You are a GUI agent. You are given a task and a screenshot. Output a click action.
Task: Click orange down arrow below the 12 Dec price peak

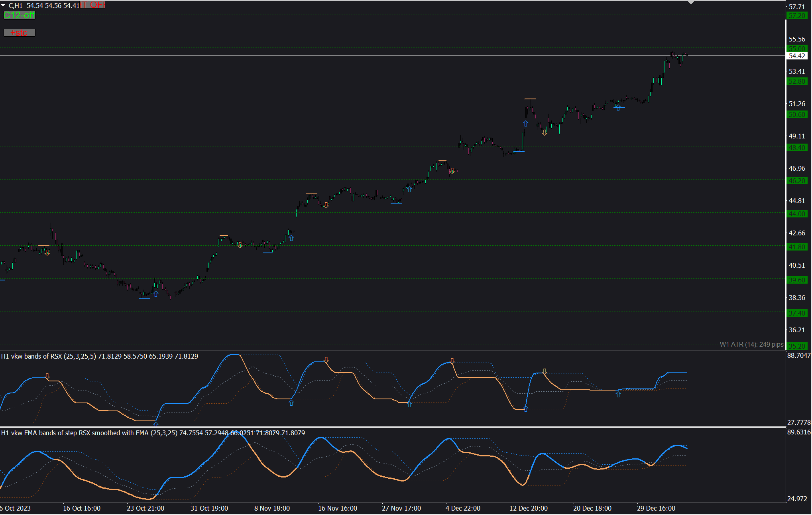tap(545, 132)
